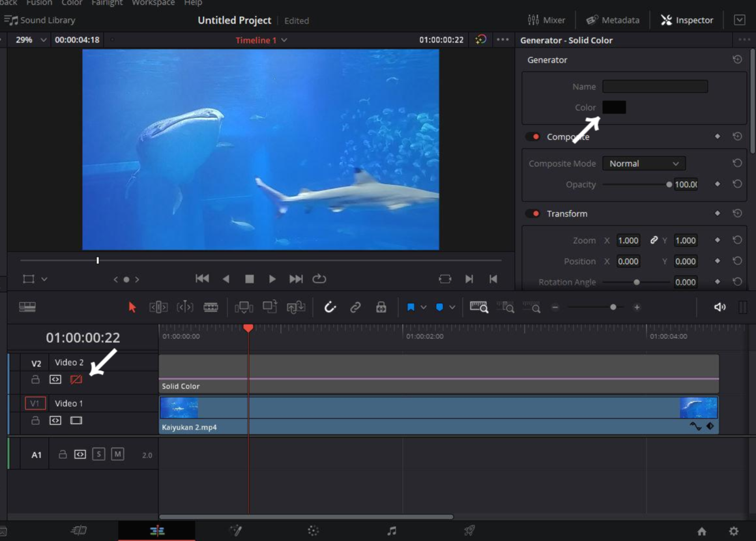Open flag color dropdown arrow

(424, 307)
